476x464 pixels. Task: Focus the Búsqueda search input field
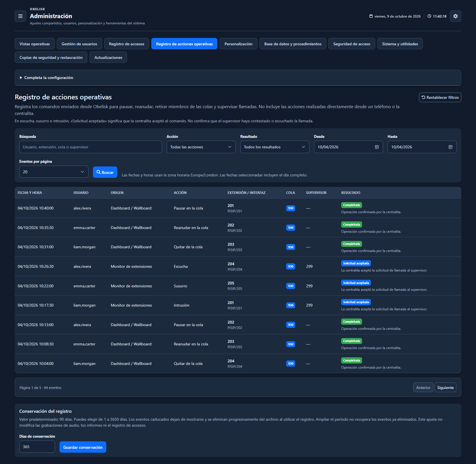click(91, 147)
